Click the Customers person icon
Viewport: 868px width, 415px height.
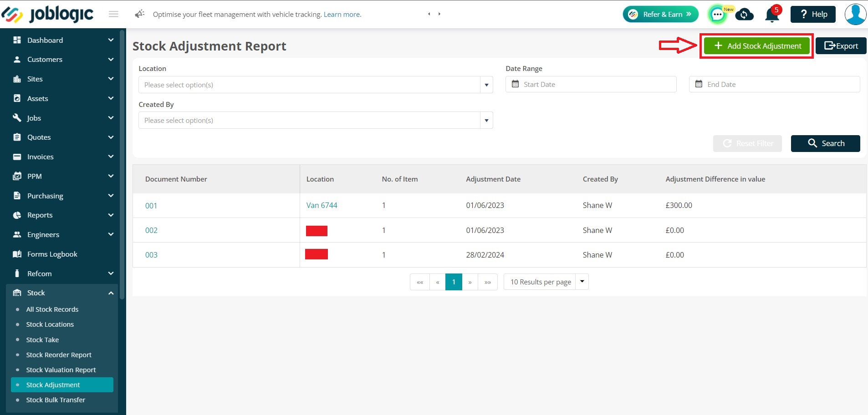pyautogui.click(x=17, y=60)
